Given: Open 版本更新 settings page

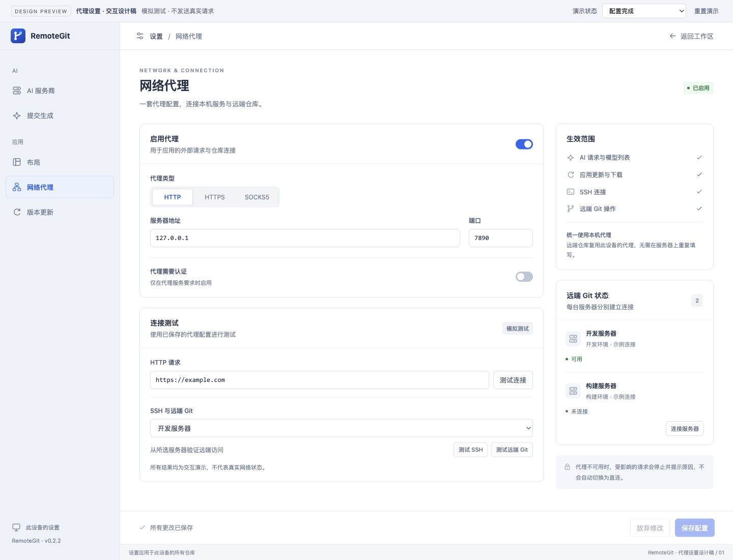Looking at the screenshot, I should click(60, 212).
